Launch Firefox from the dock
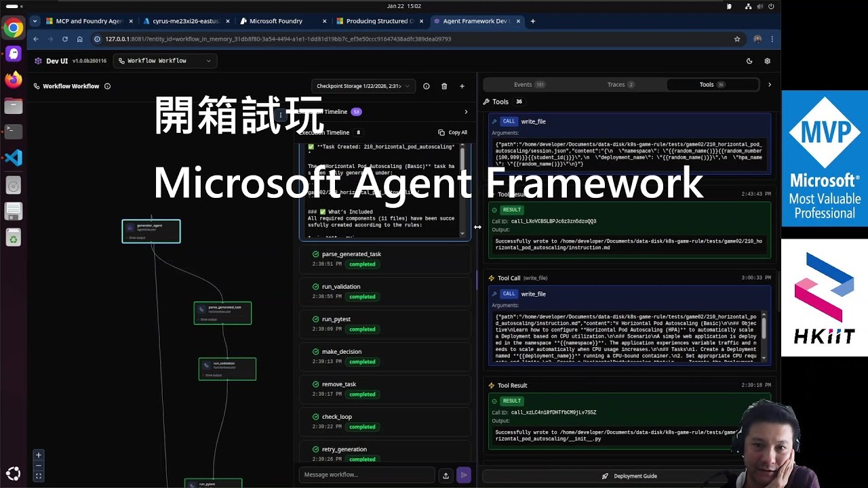 (13, 79)
